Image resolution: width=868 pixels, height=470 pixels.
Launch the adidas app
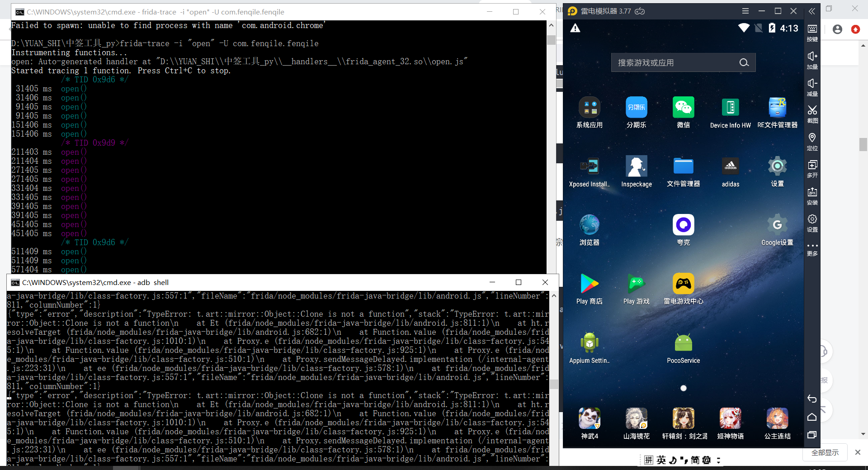731,171
